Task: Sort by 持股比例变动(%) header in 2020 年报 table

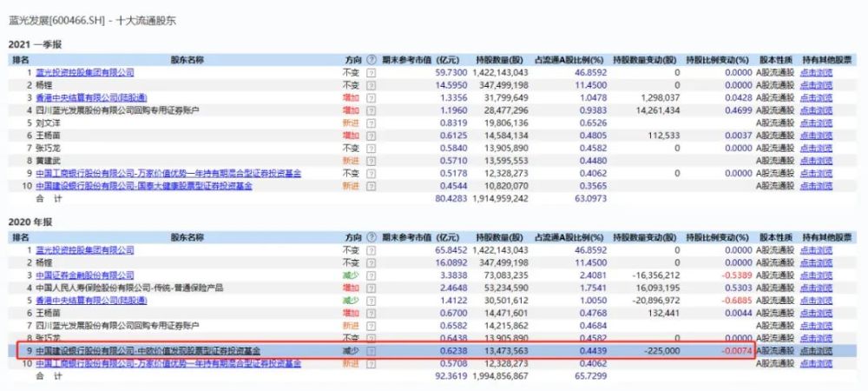Action: click(717, 237)
